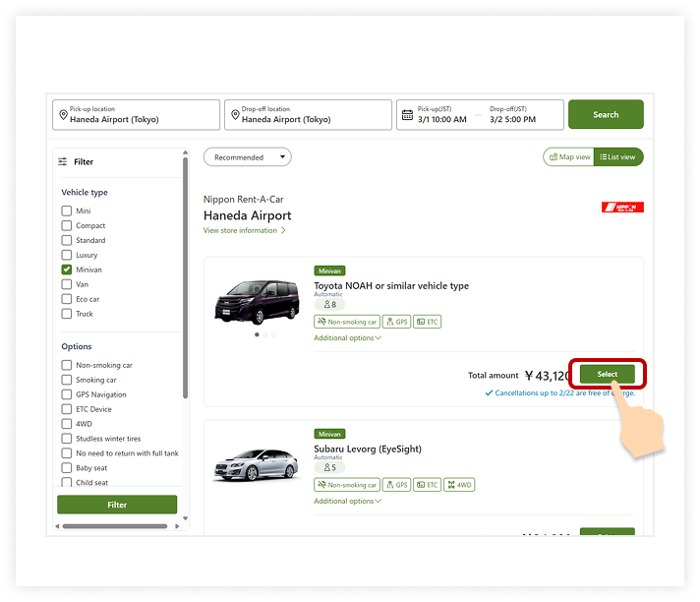
Task: Click the chevron beside View store information
Action: (283, 230)
